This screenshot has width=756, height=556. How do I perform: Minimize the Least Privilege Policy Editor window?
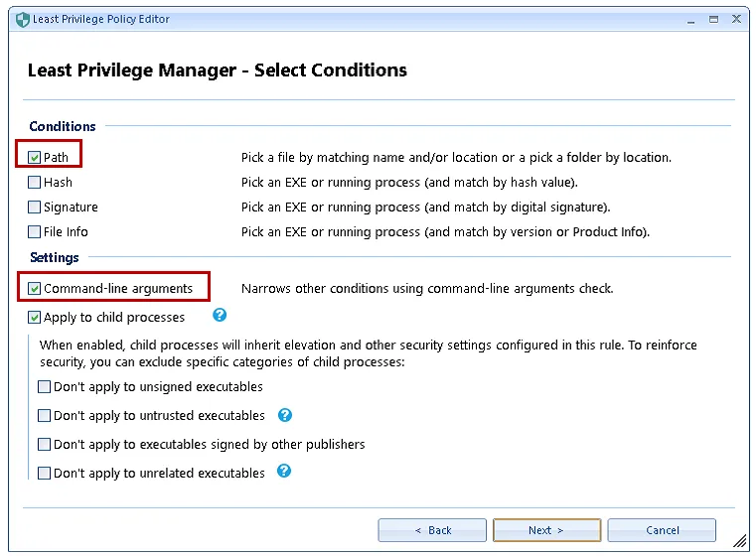pyautogui.click(x=689, y=19)
